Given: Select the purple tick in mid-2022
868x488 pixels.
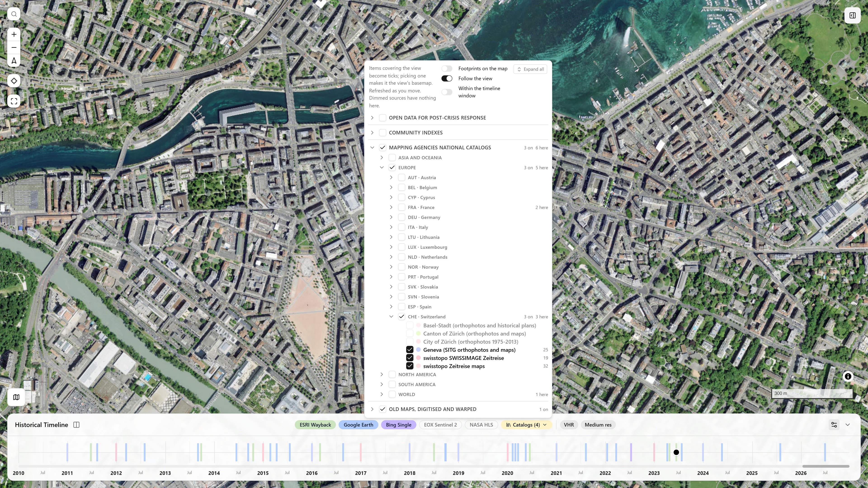Looking at the screenshot, I should [631, 452].
